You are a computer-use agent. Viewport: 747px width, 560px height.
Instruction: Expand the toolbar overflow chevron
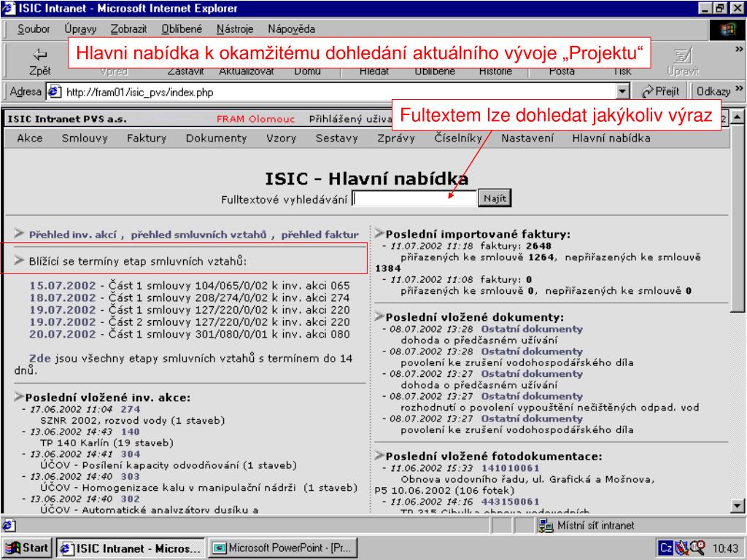point(739,49)
